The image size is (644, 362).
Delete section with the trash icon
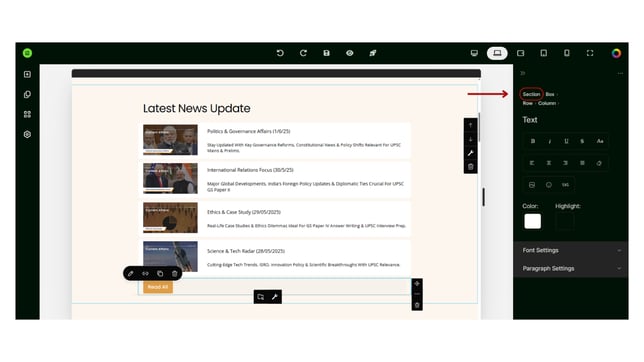pos(471,167)
